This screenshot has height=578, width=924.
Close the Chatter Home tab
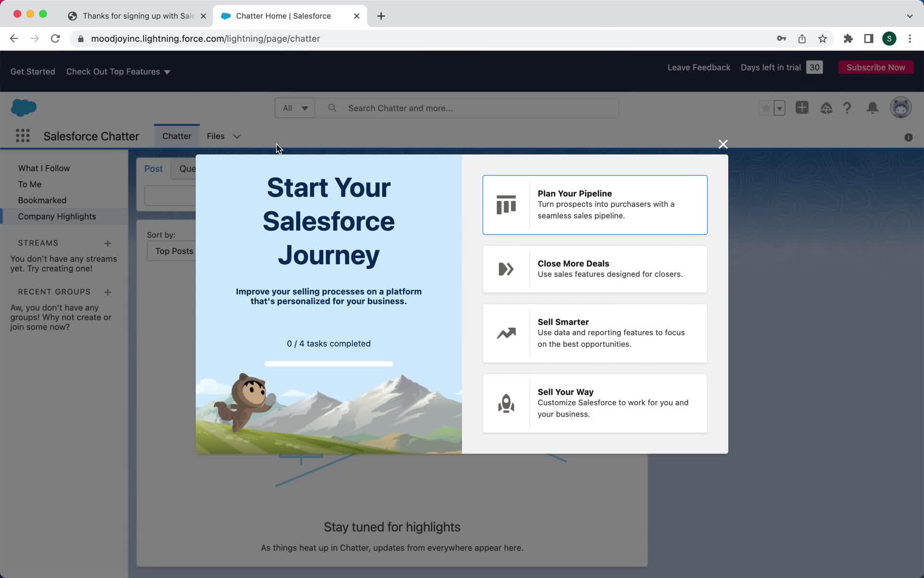357,16
